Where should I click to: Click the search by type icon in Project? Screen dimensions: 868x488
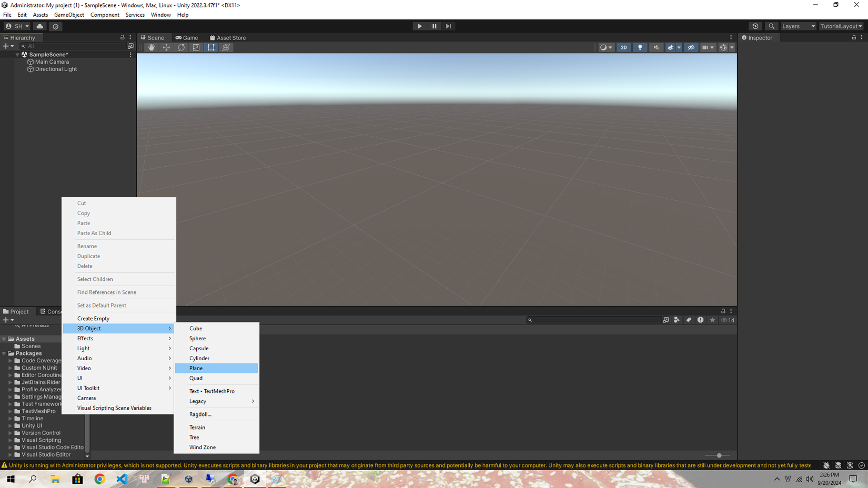tap(677, 320)
